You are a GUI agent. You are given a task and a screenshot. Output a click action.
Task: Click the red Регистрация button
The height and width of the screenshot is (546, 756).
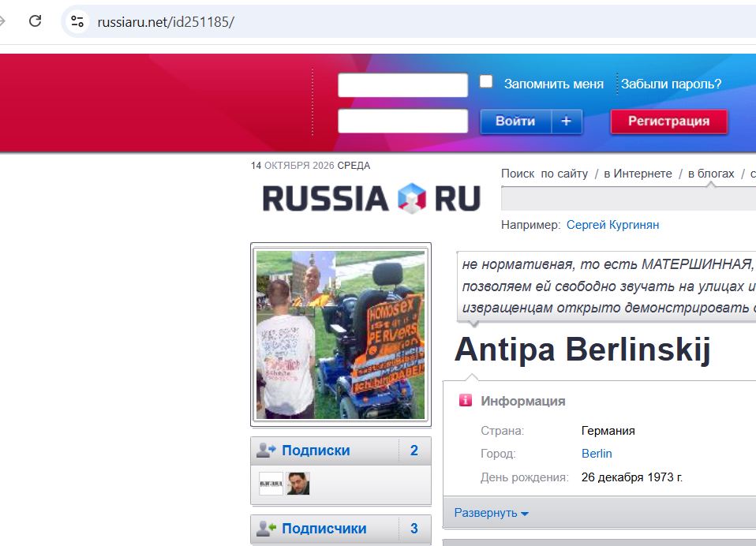point(668,121)
